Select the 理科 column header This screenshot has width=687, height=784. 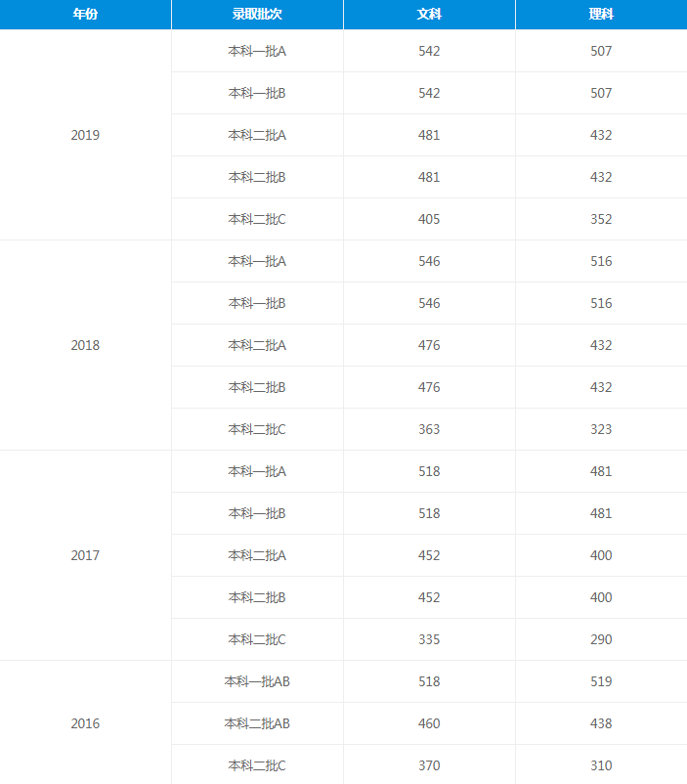coord(601,15)
